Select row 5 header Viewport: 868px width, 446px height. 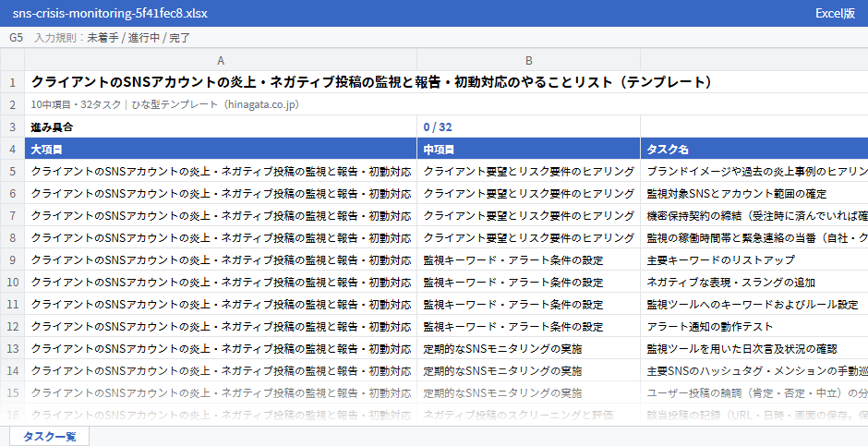tap(12, 172)
